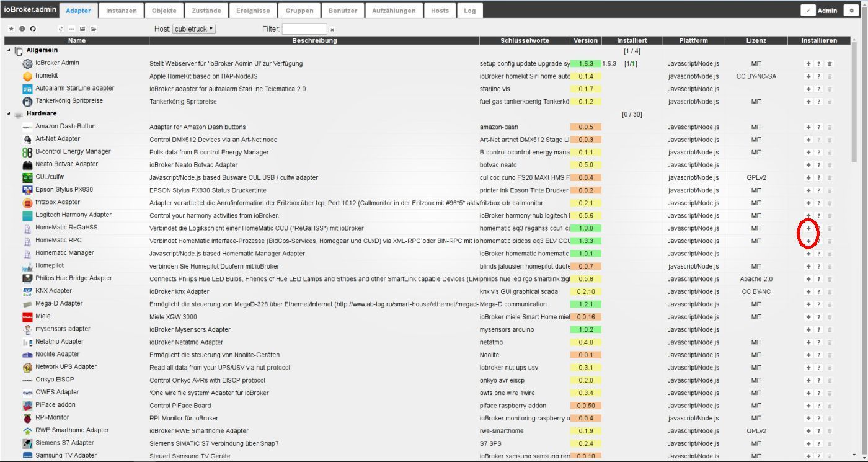This screenshot has height=462, width=868.
Task: Go to the Zustände tab
Action: (x=206, y=11)
